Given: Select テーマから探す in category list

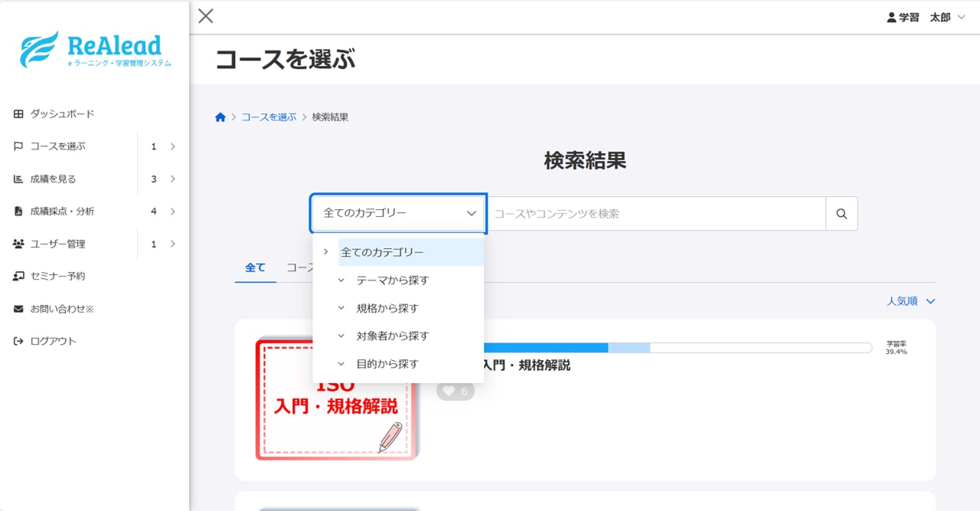Looking at the screenshot, I should [x=392, y=280].
